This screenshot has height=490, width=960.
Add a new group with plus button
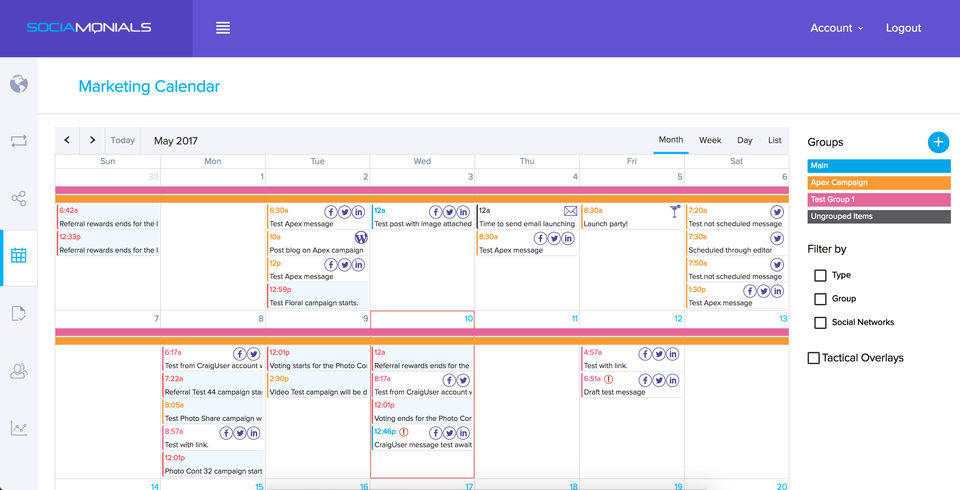point(938,142)
